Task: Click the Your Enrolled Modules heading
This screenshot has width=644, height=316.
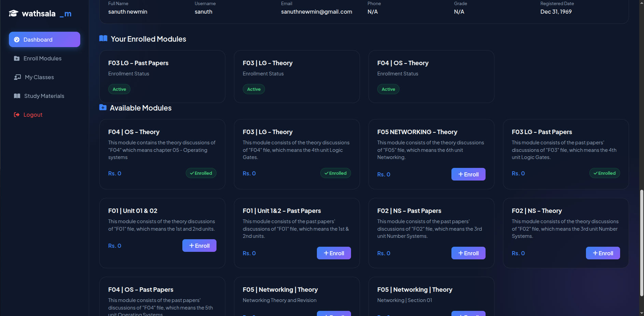Action: pyautogui.click(x=148, y=39)
